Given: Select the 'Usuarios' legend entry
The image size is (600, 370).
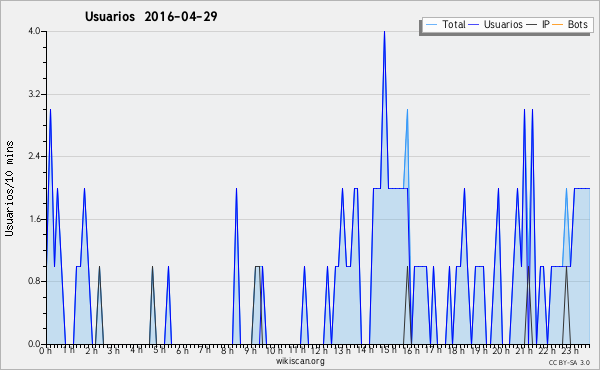Looking at the screenshot, I should pos(503,25).
